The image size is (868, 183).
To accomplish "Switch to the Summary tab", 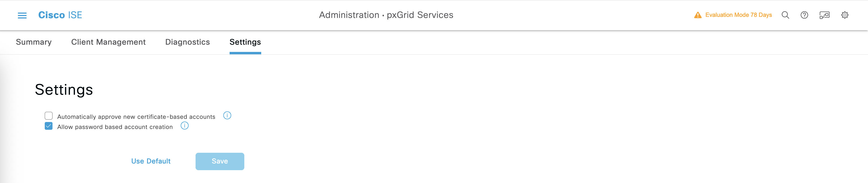I will (34, 42).
